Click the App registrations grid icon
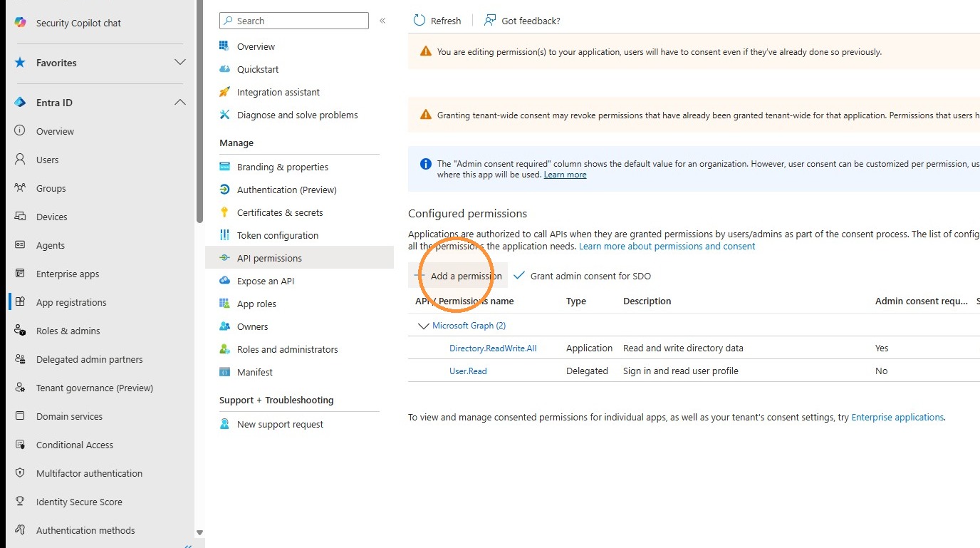The width and height of the screenshot is (980, 548). 20,302
